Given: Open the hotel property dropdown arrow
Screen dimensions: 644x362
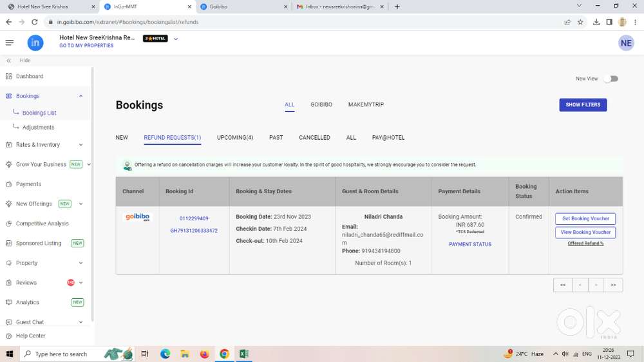Looking at the screenshot, I should pyautogui.click(x=176, y=39).
